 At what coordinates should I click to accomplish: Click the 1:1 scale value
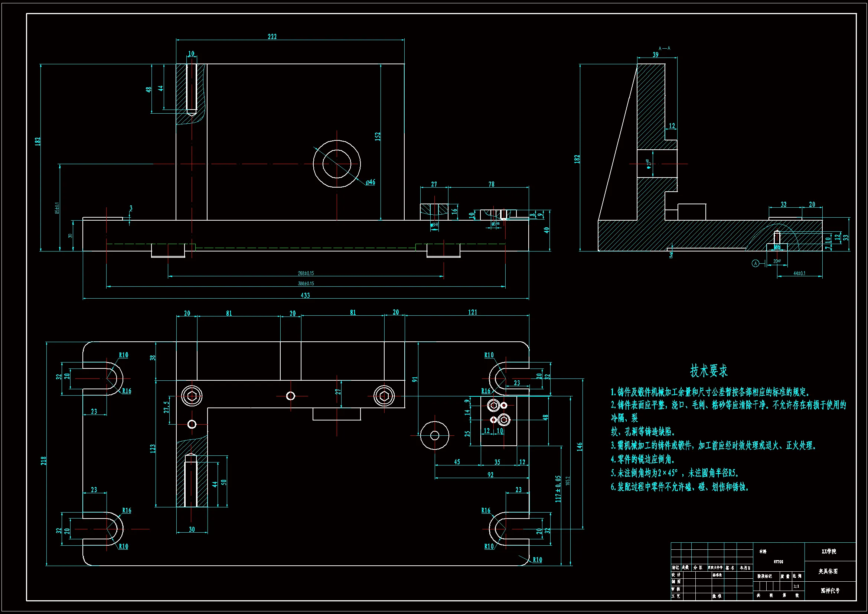pyautogui.click(x=796, y=587)
